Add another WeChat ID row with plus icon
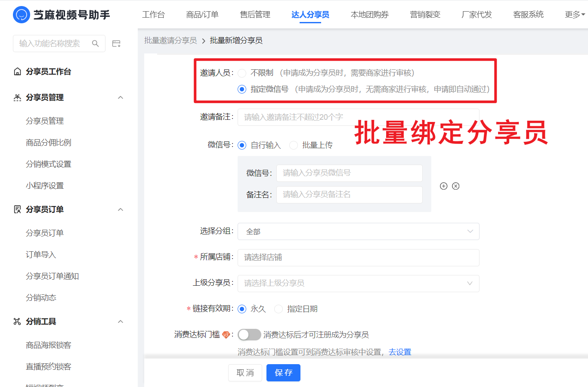Image resolution: width=588 pixels, height=387 pixels. 444,186
